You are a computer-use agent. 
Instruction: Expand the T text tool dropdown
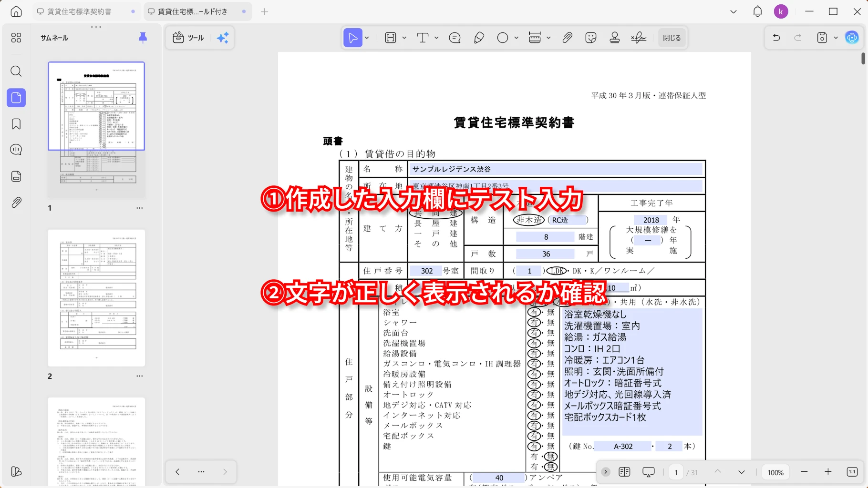[x=436, y=38]
